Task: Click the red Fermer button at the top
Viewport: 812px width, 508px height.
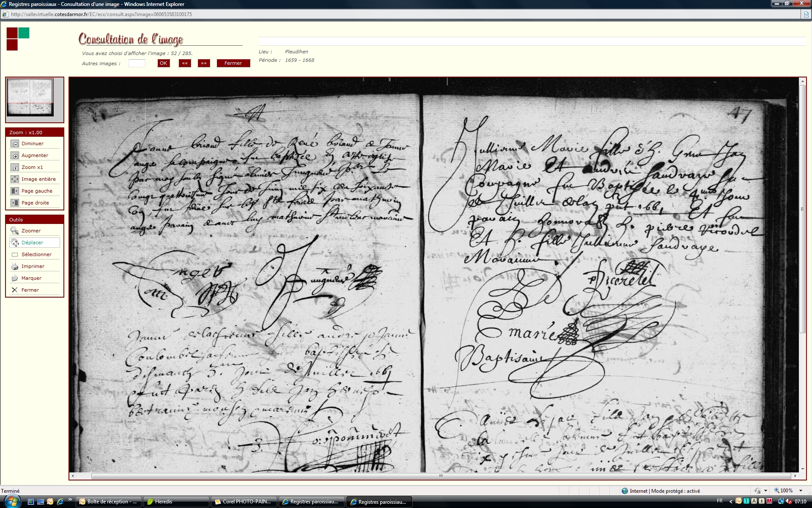Action: coord(233,63)
